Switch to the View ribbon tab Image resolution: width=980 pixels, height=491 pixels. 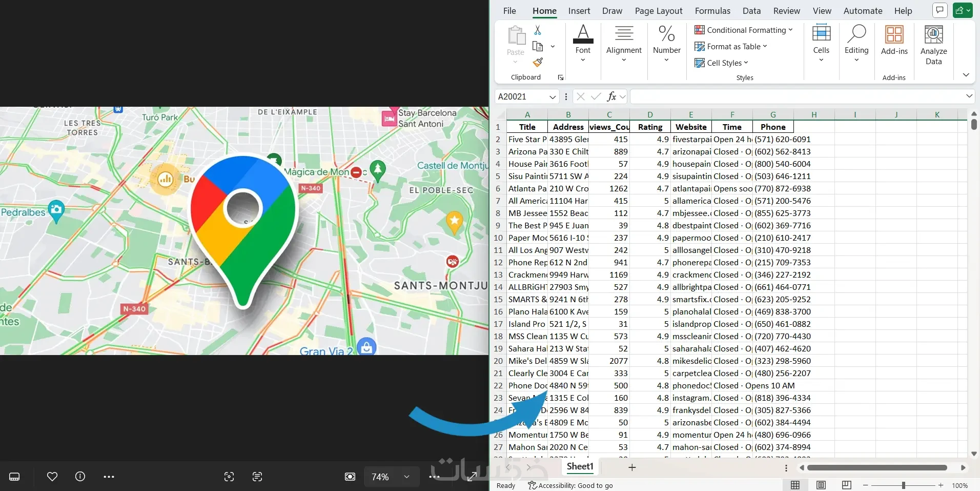pos(822,11)
